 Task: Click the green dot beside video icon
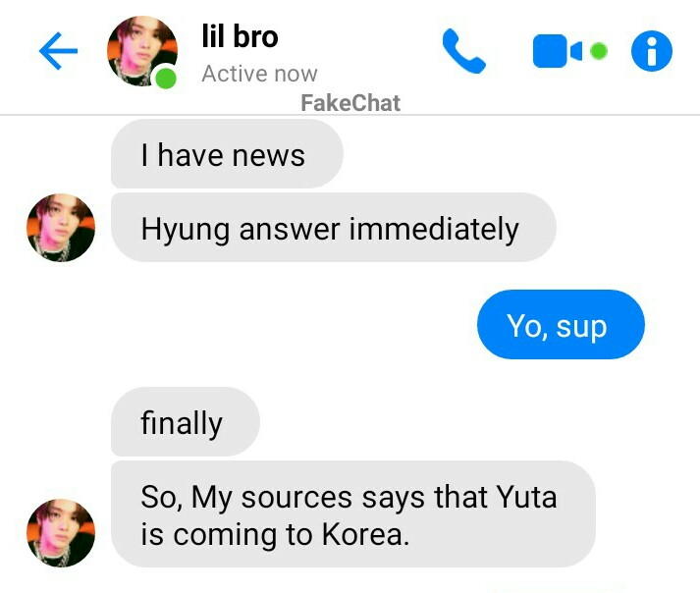pos(599,51)
